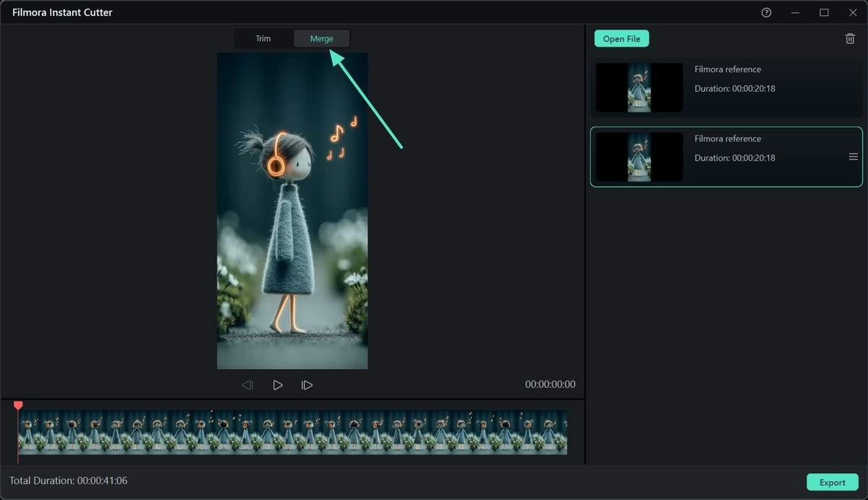Click the first clip's Filmora reference title
868x500 pixels.
[728, 69]
